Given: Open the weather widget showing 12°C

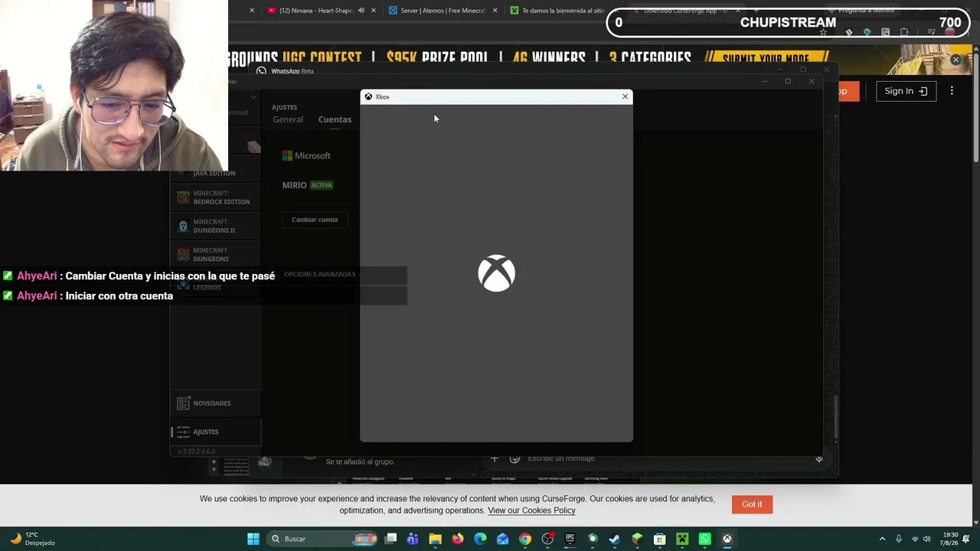Looking at the screenshot, I should point(32,539).
